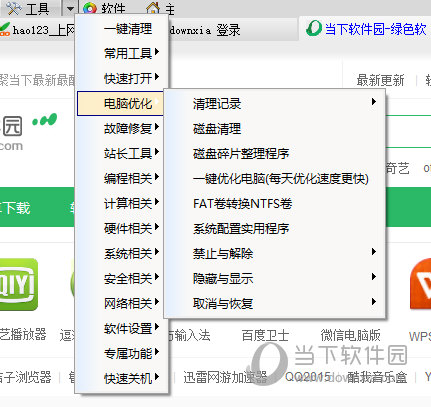
Task: Click the iQIYI green app icon
Action: pos(18,284)
